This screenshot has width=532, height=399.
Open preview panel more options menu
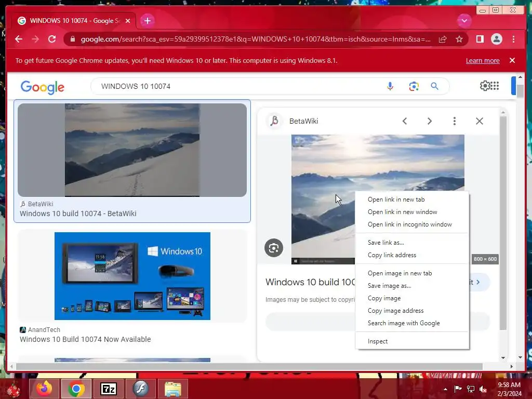click(x=454, y=121)
